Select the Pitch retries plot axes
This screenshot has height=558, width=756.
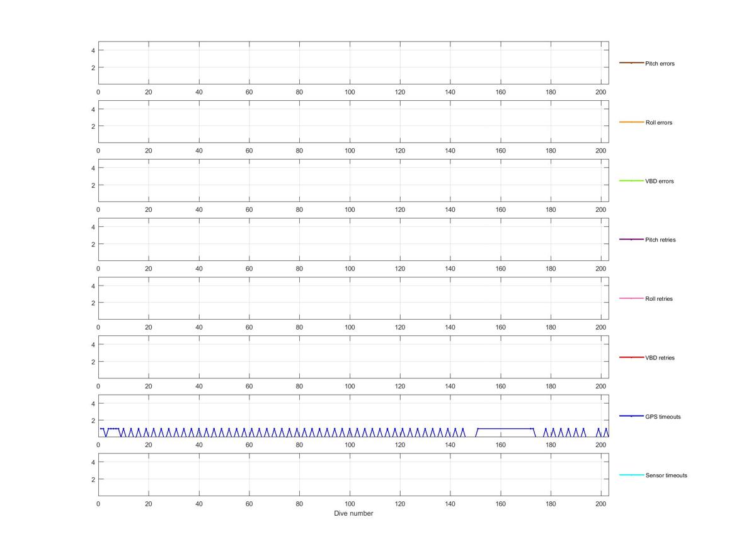pyautogui.click(x=353, y=240)
